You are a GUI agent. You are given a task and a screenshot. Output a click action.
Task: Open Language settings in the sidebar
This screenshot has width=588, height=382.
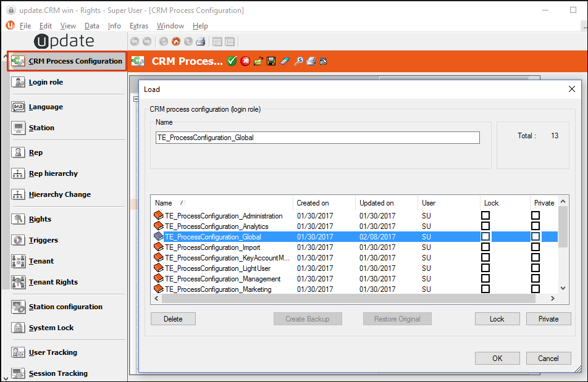(46, 107)
